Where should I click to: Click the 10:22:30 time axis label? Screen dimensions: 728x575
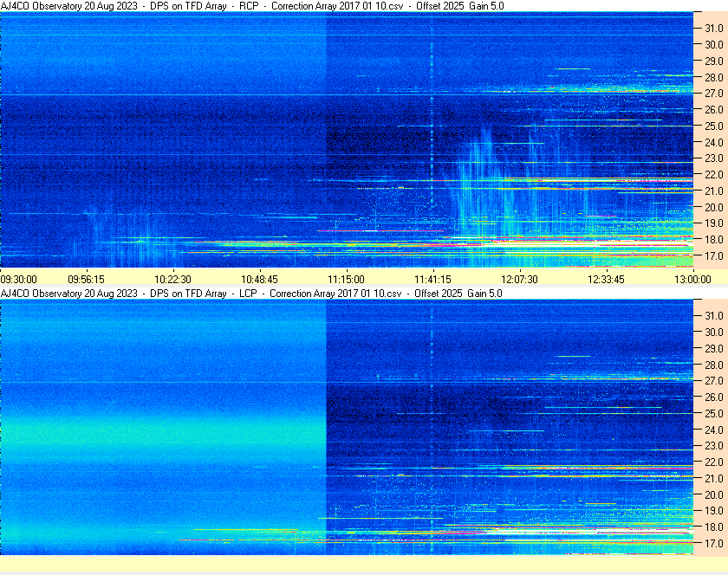tap(172, 280)
